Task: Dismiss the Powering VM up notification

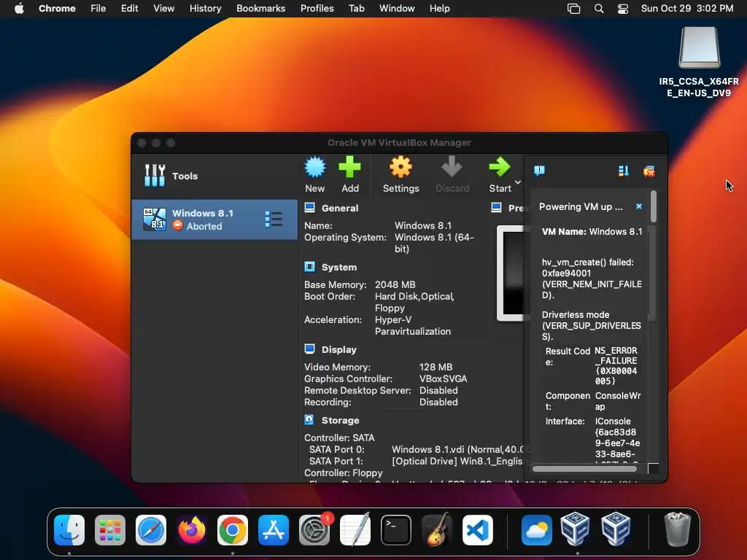Action: point(639,206)
